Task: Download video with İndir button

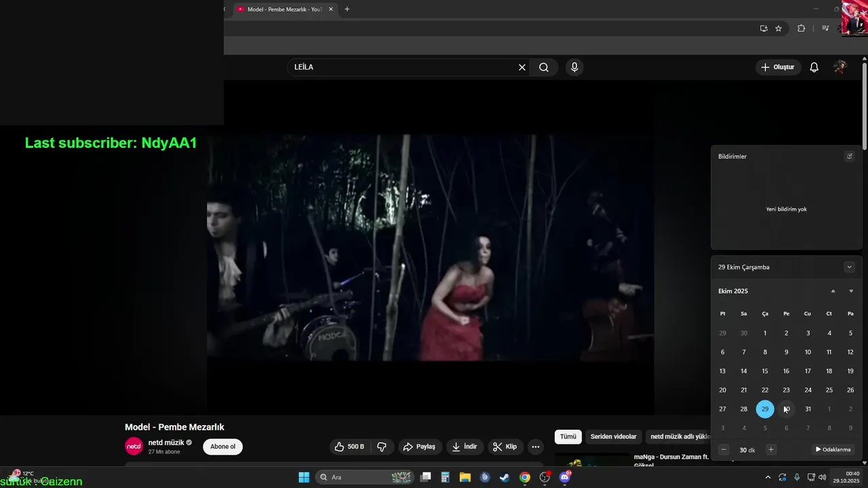Action: (465, 447)
